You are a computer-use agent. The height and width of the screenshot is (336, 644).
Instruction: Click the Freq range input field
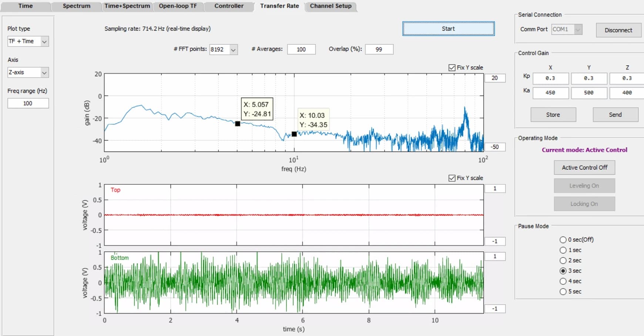(x=28, y=103)
